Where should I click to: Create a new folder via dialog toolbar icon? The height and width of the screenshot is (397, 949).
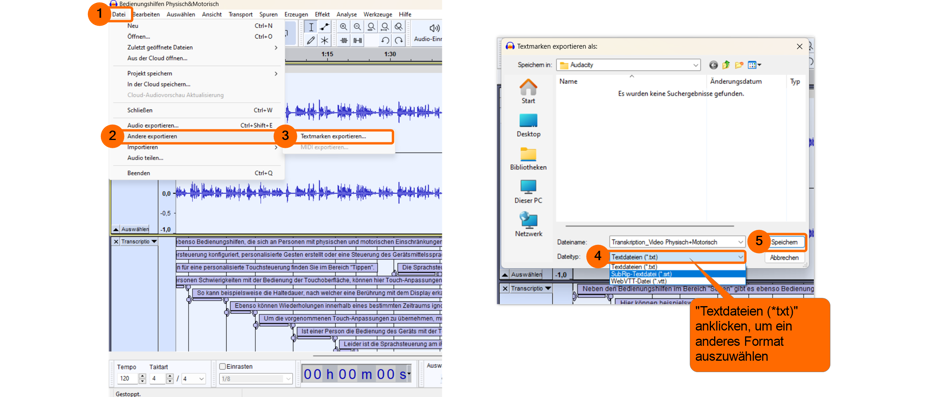[738, 65]
